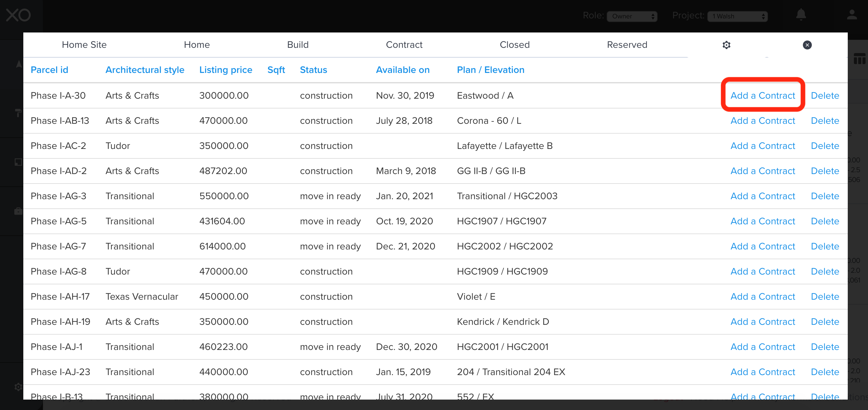The height and width of the screenshot is (410, 868).
Task: Sort table by Parcel id
Action: click(x=49, y=70)
